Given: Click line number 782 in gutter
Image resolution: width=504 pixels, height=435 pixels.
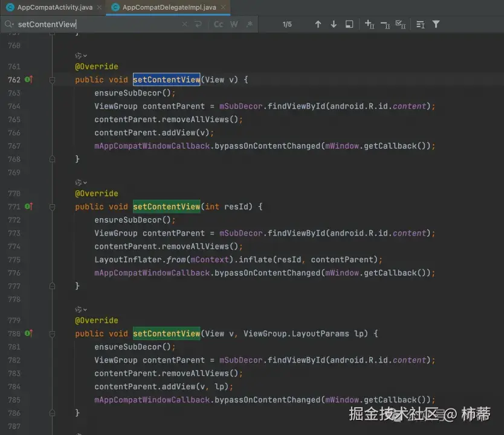Looking at the screenshot, I should (x=14, y=360).
